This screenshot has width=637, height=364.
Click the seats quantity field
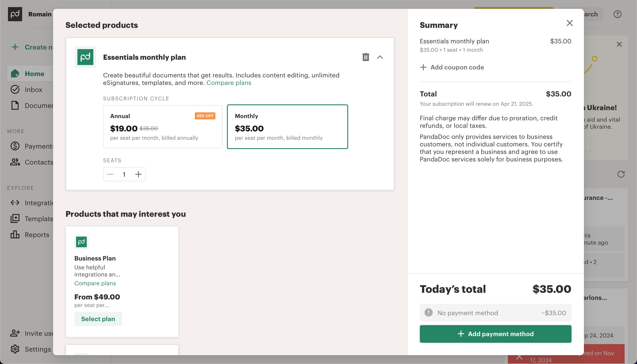click(x=124, y=174)
